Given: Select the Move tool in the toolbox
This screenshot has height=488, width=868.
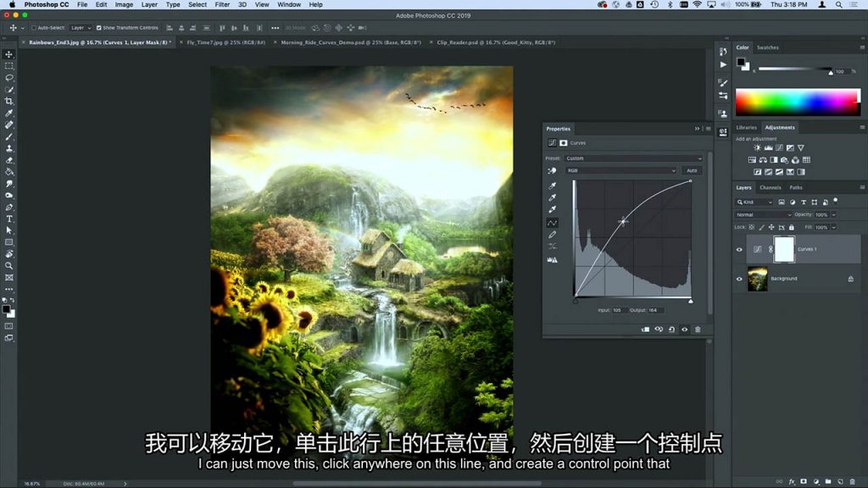Looking at the screenshot, I should (8, 54).
